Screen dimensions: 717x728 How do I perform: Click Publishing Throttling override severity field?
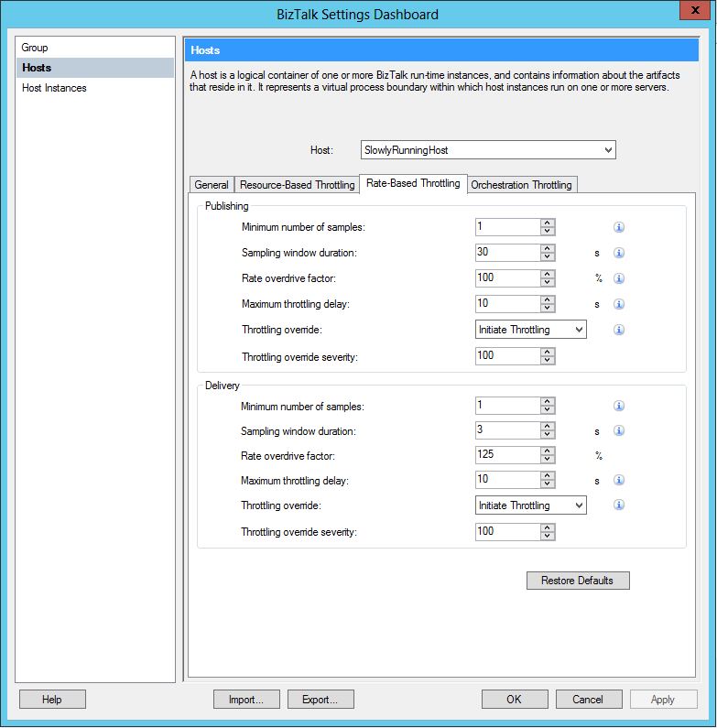[x=508, y=356]
